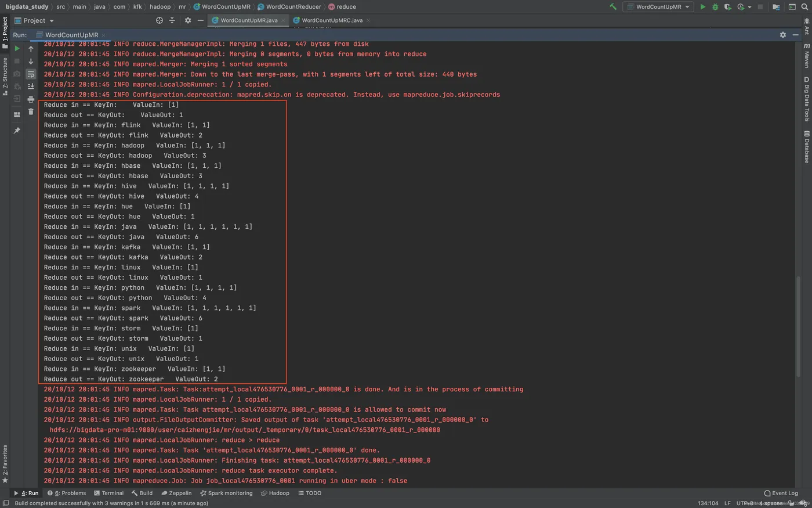Click hadoop folder in breadcrumb
The width and height of the screenshot is (812, 508).
pos(160,7)
